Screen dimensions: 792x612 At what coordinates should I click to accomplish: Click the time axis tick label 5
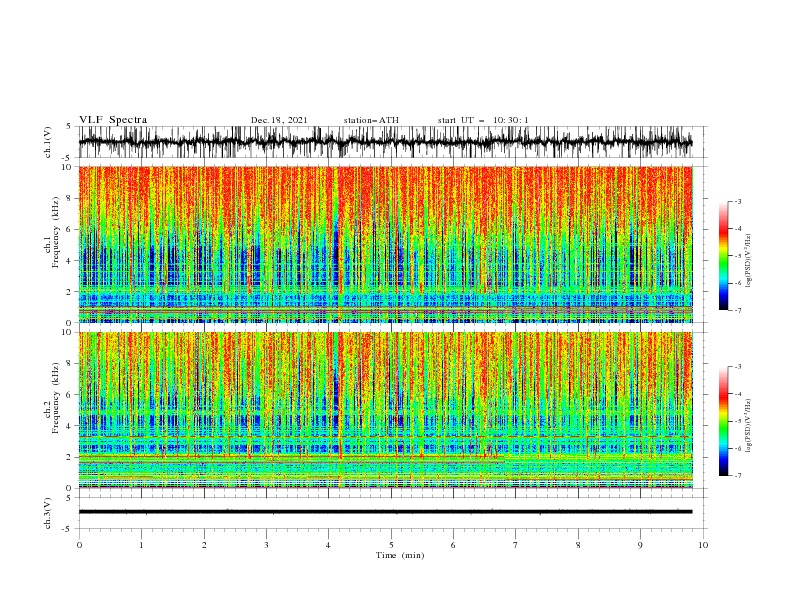[391, 545]
